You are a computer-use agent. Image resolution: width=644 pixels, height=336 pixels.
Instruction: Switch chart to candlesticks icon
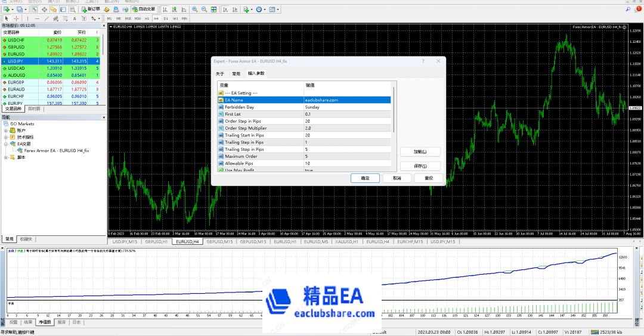point(174,10)
